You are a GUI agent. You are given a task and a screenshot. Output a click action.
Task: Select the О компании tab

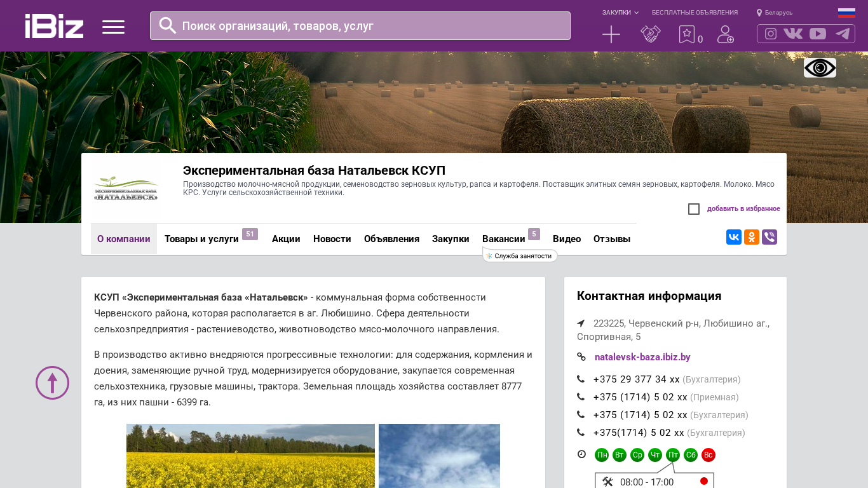click(124, 239)
